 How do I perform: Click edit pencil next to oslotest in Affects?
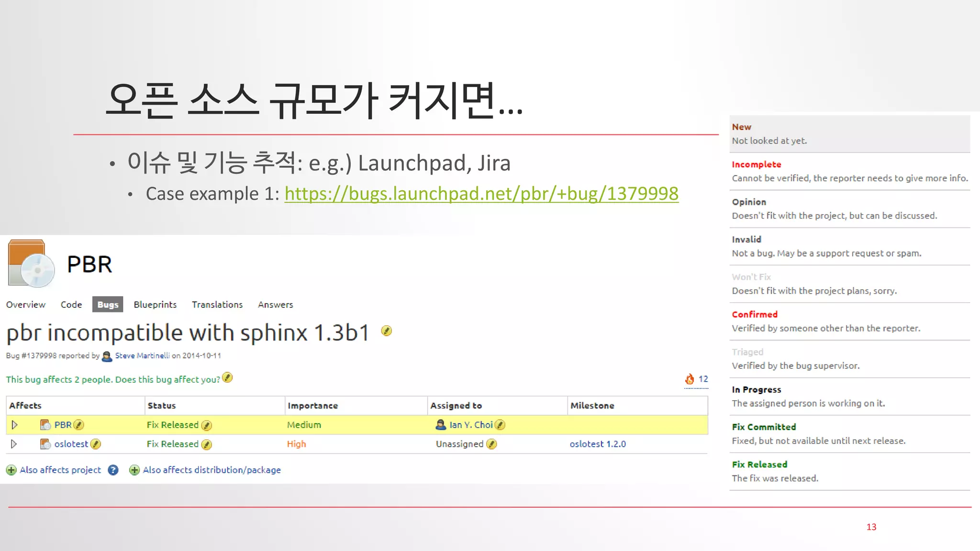tap(96, 444)
